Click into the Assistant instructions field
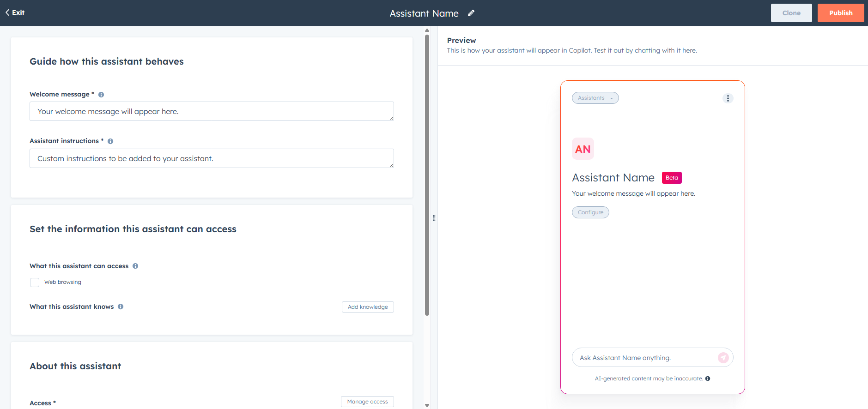 (x=212, y=158)
